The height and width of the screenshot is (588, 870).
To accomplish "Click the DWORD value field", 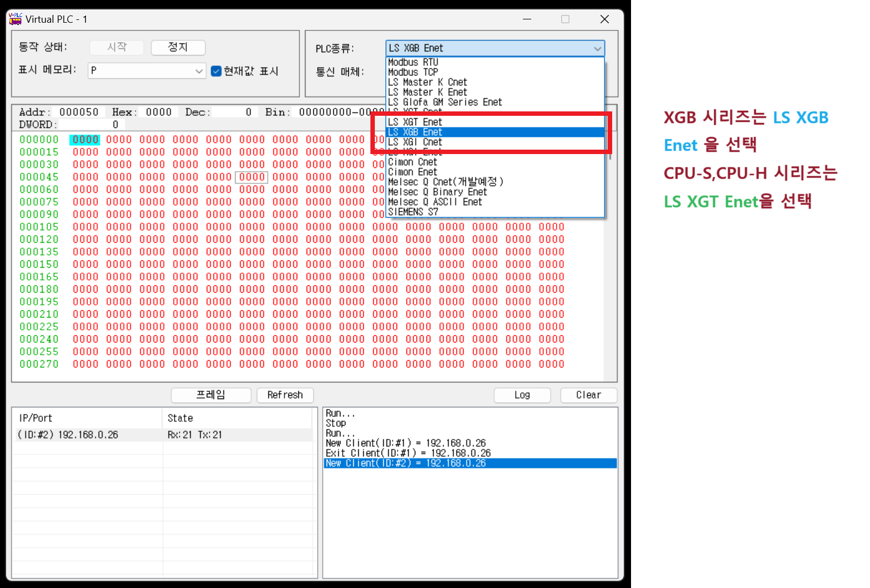I will [x=90, y=125].
